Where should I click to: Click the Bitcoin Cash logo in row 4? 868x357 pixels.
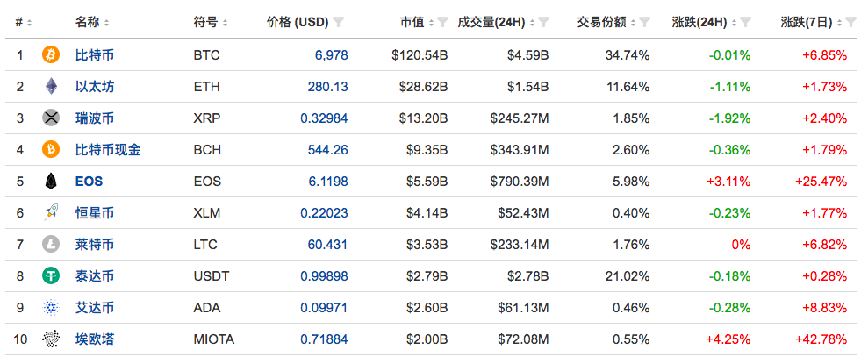(x=51, y=150)
